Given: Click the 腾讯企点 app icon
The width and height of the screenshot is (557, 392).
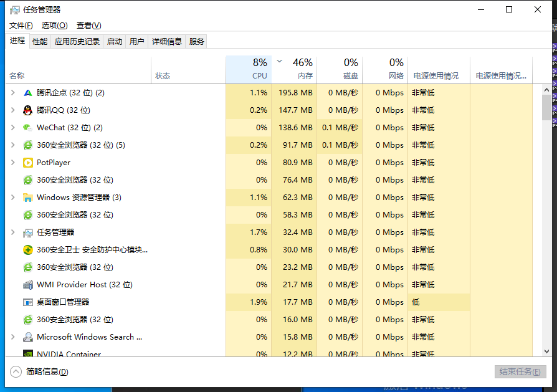Looking at the screenshot, I should tap(27, 92).
